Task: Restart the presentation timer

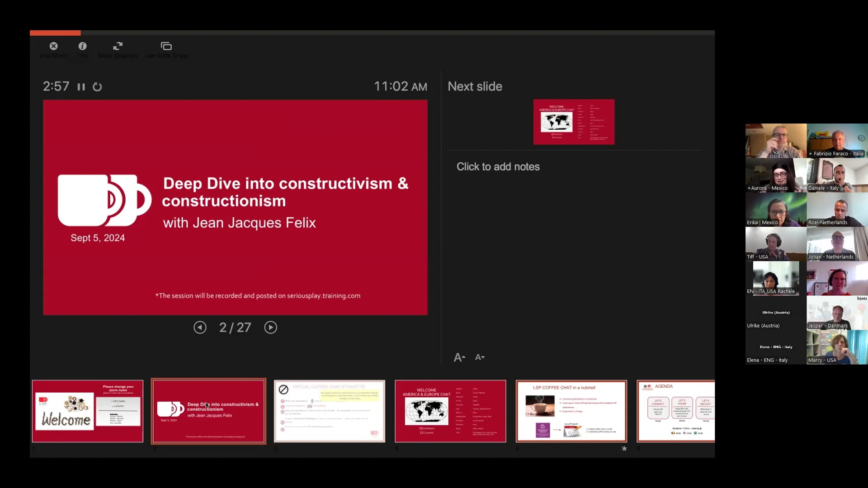Action: coord(97,86)
